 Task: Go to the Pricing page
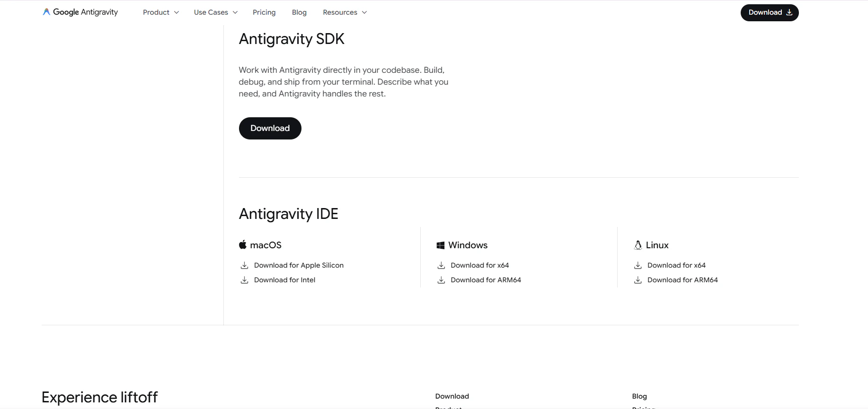(264, 12)
